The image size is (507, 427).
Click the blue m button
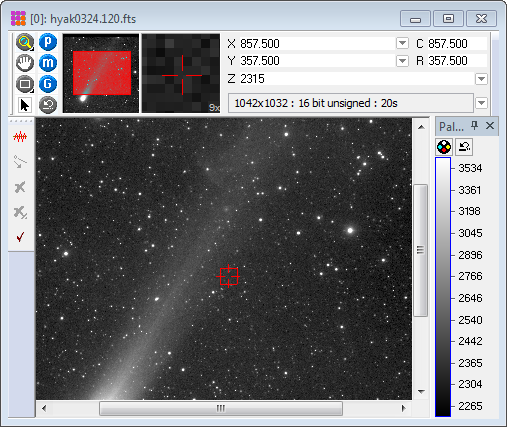pos(48,63)
